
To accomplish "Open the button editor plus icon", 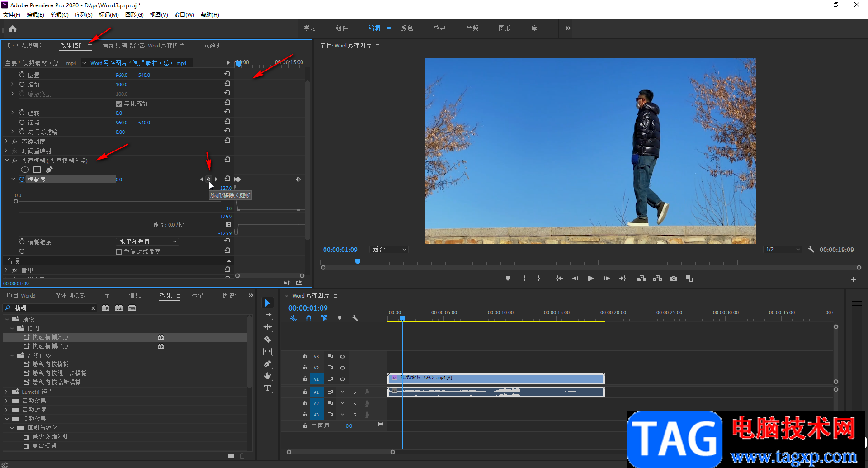I will tap(853, 279).
